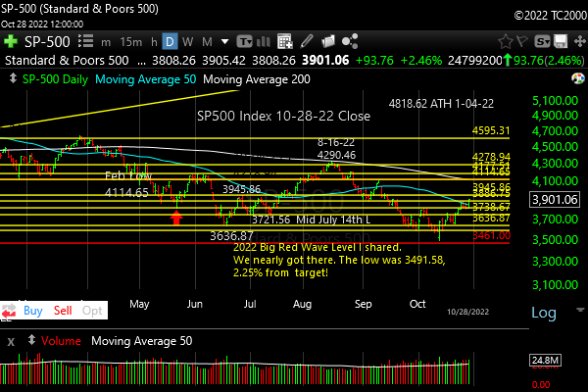Click the Buy button

(x=32, y=310)
